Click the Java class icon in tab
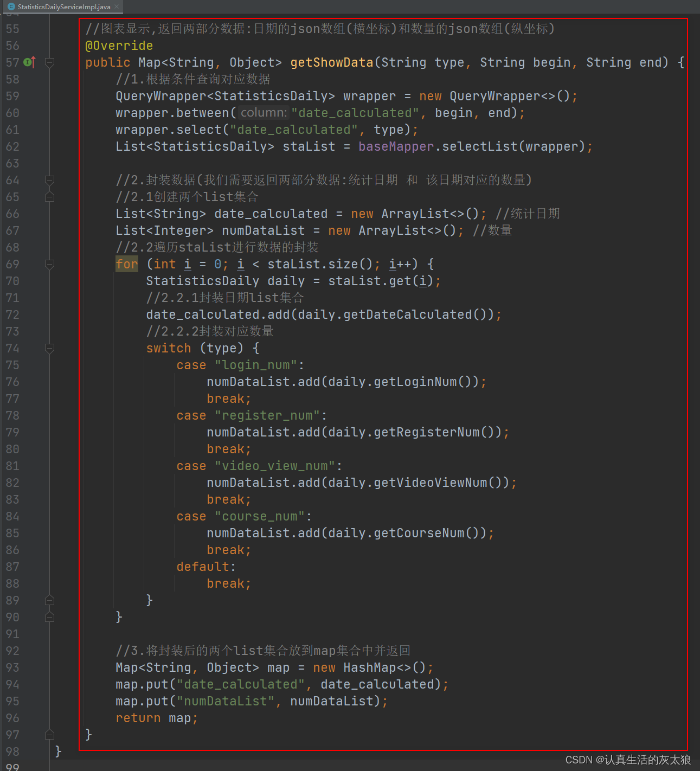Image resolution: width=700 pixels, height=771 pixels. click(11, 7)
